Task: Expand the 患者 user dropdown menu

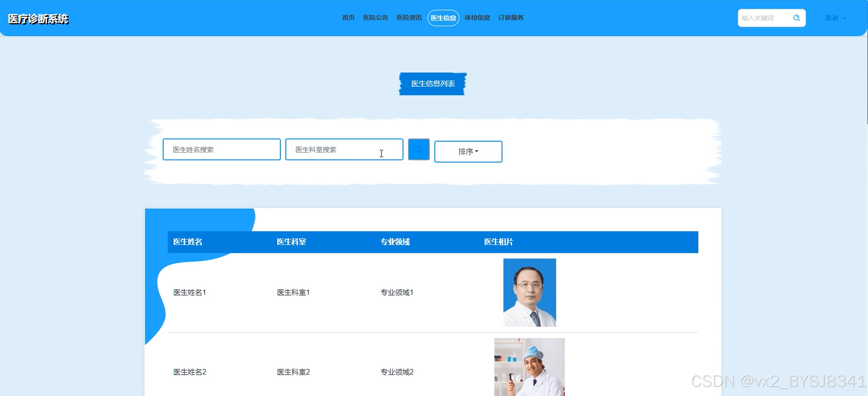Action: 835,18
